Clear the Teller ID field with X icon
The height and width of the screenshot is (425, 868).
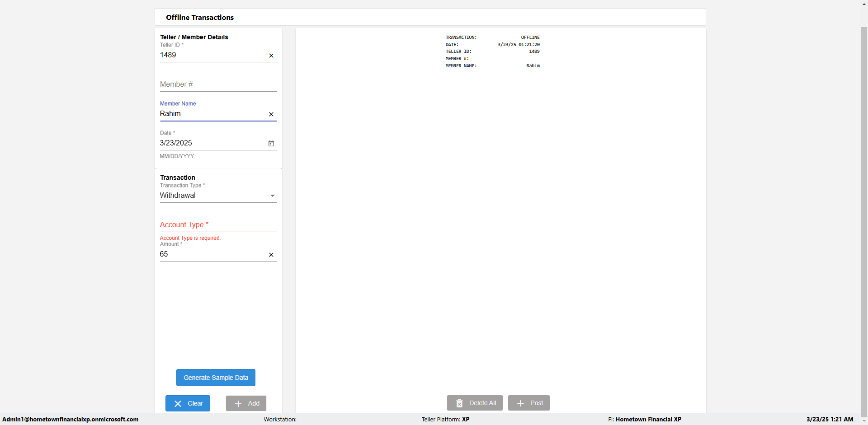click(x=271, y=56)
